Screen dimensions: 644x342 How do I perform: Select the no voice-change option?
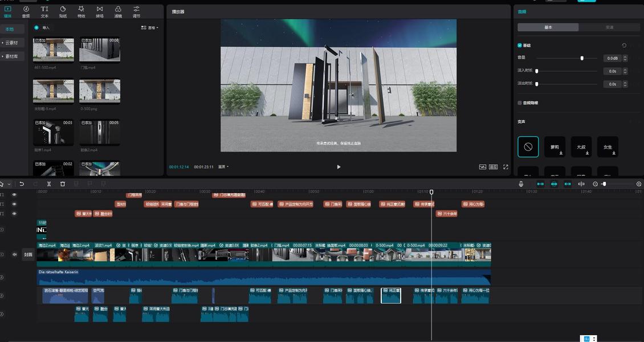[x=528, y=147]
